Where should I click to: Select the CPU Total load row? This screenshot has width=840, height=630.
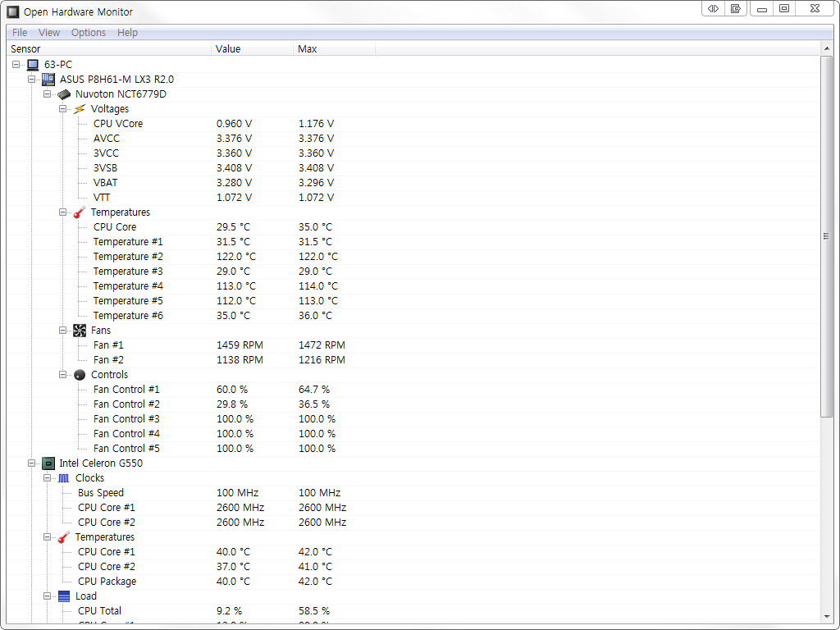413,611
